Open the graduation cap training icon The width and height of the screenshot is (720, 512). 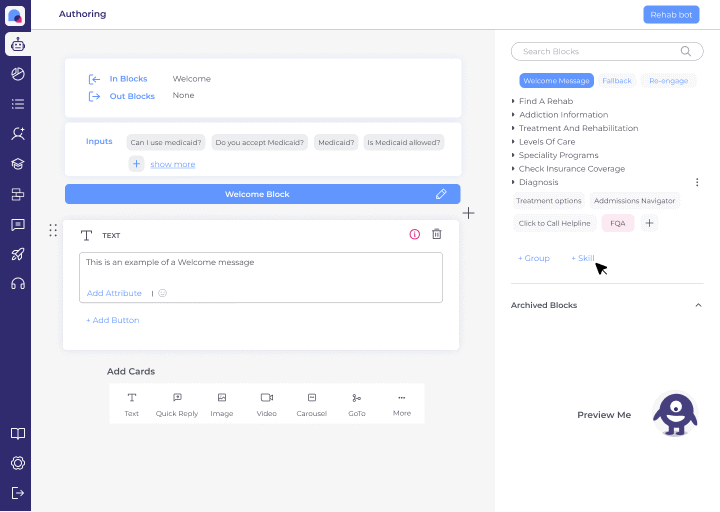coord(17,164)
